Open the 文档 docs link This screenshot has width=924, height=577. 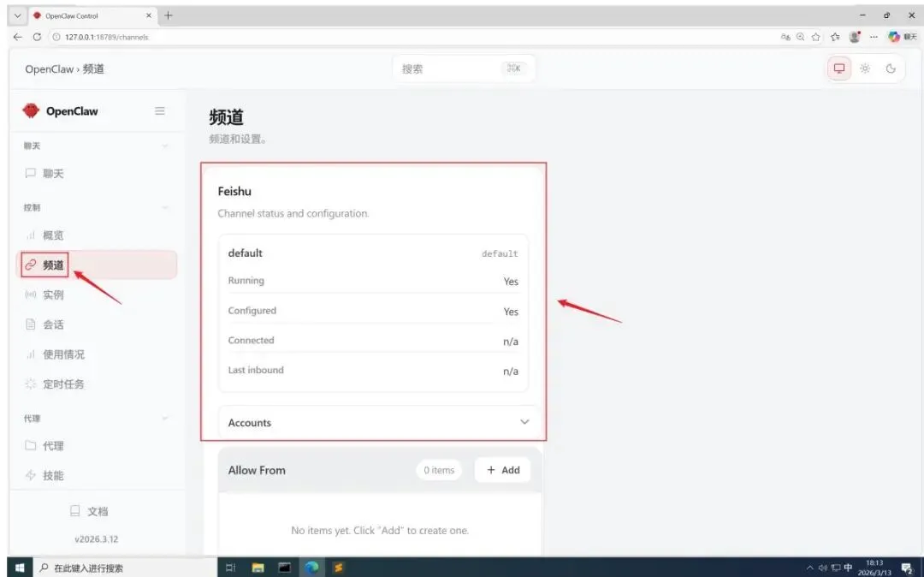click(89, 511)
